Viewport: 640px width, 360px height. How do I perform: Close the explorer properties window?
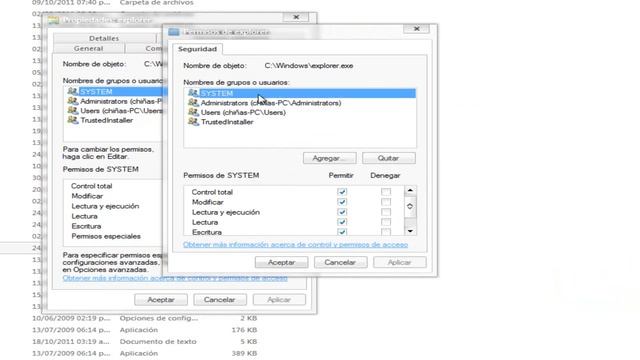[x=296, y=17]
